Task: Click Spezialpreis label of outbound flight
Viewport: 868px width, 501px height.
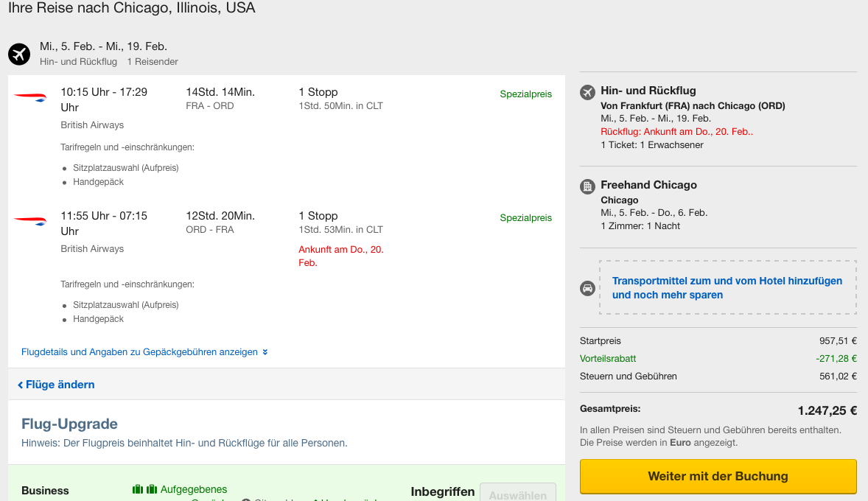Action: click(x=525, y=94)
